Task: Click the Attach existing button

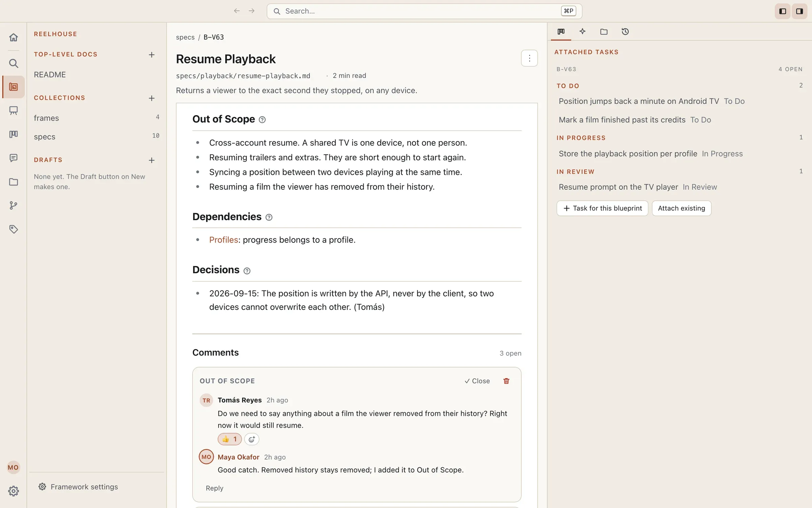Action: [681, 208]
